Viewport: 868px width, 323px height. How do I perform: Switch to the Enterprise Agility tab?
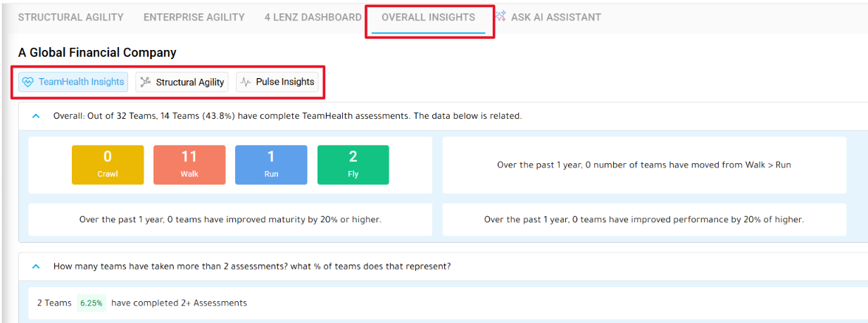[194, 17]
